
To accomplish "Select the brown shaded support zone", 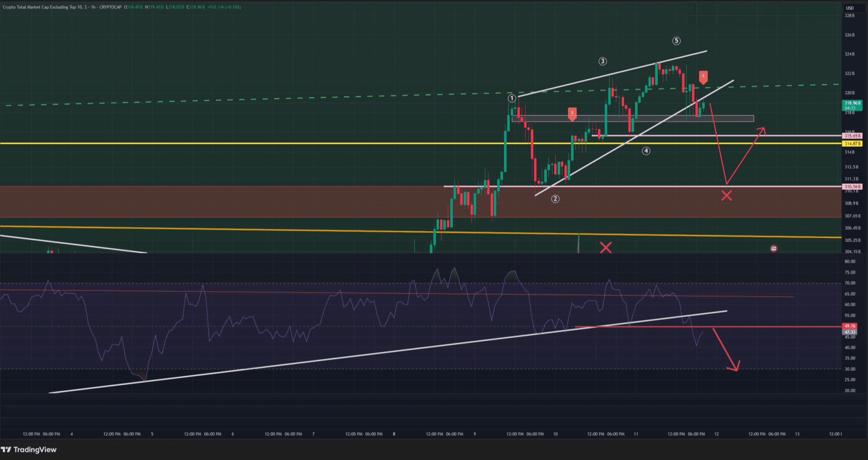I will [420, 201].
